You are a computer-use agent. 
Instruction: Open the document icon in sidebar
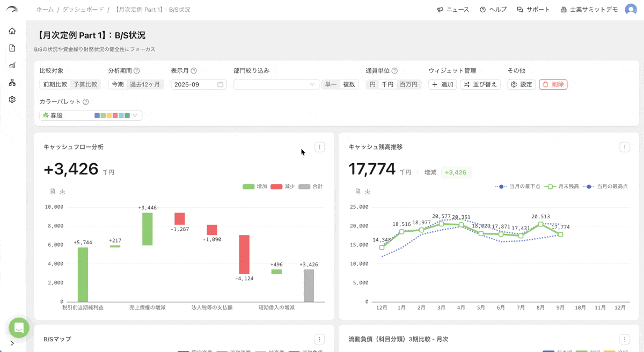pos(12,48)
